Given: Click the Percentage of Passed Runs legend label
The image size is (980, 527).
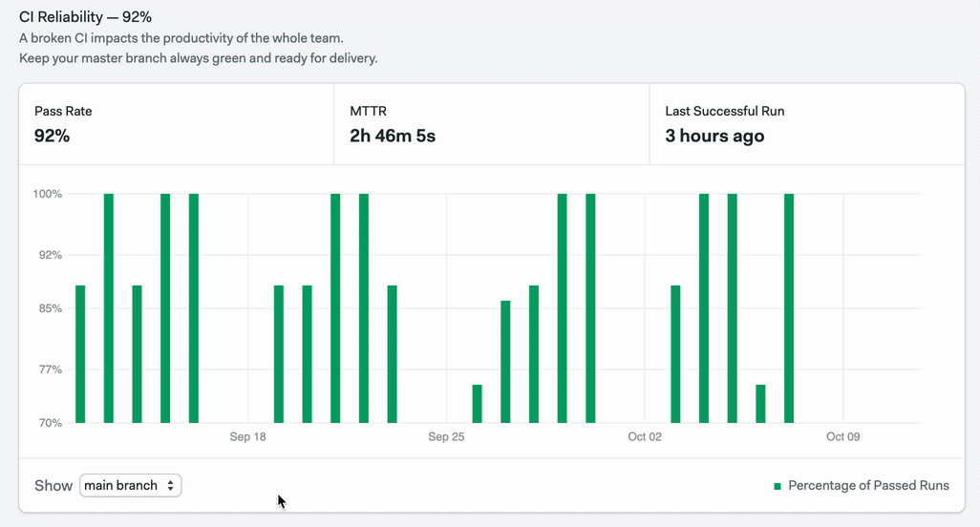Looking at the screenshot, I should [868, 485].
